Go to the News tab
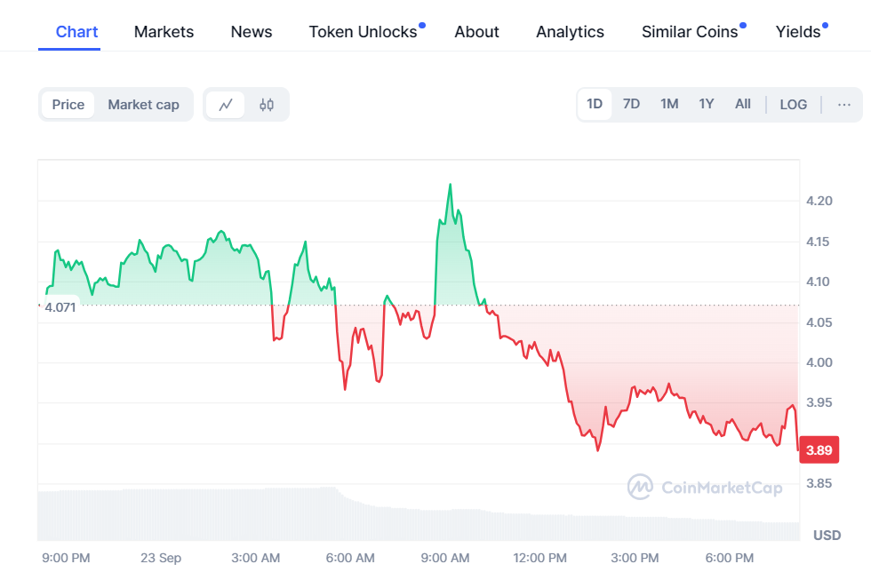This screenshot has height=588, width=871. [x=252, y=32]
